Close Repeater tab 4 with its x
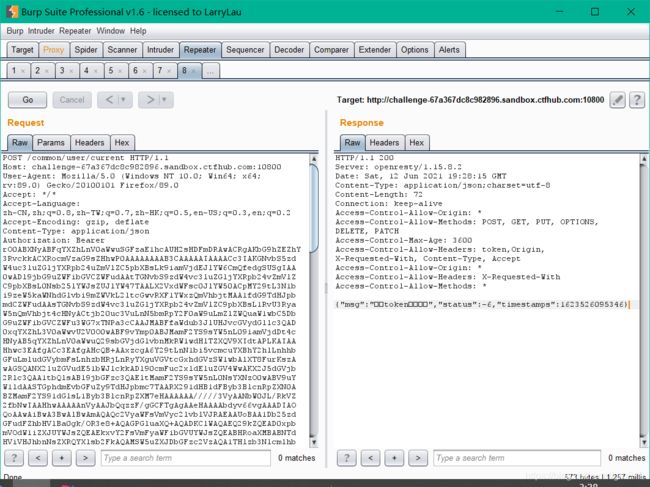The height and width of the screenshot is (487, 650). [96, 71]
